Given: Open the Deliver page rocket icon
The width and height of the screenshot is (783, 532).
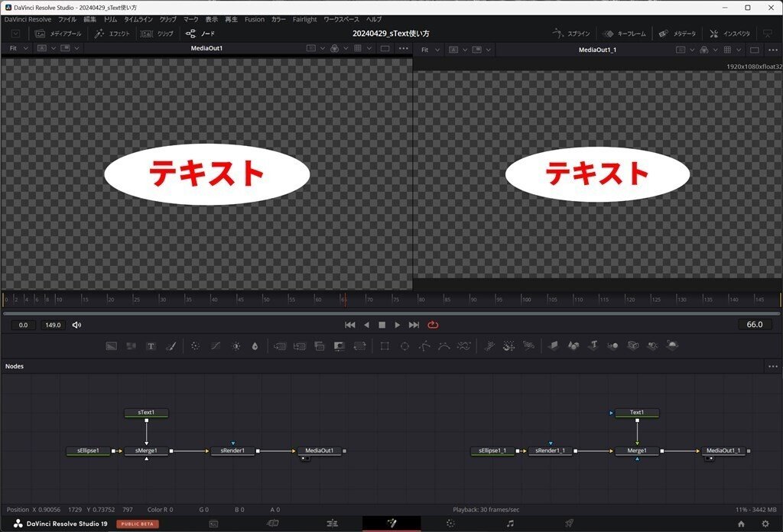Looking at the screenshot, I should click(x=569, y=524).
